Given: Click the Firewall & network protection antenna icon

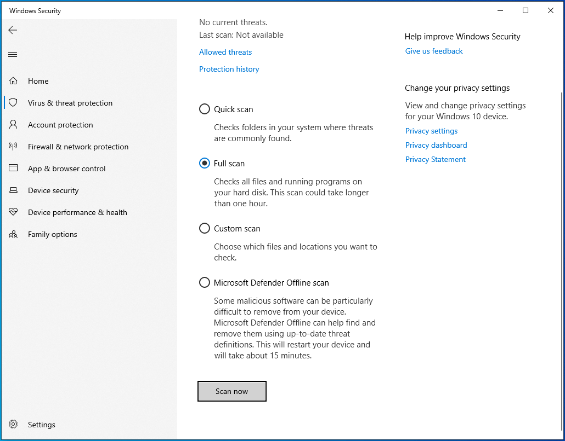Looking at the screenshot, I should 13,146.
